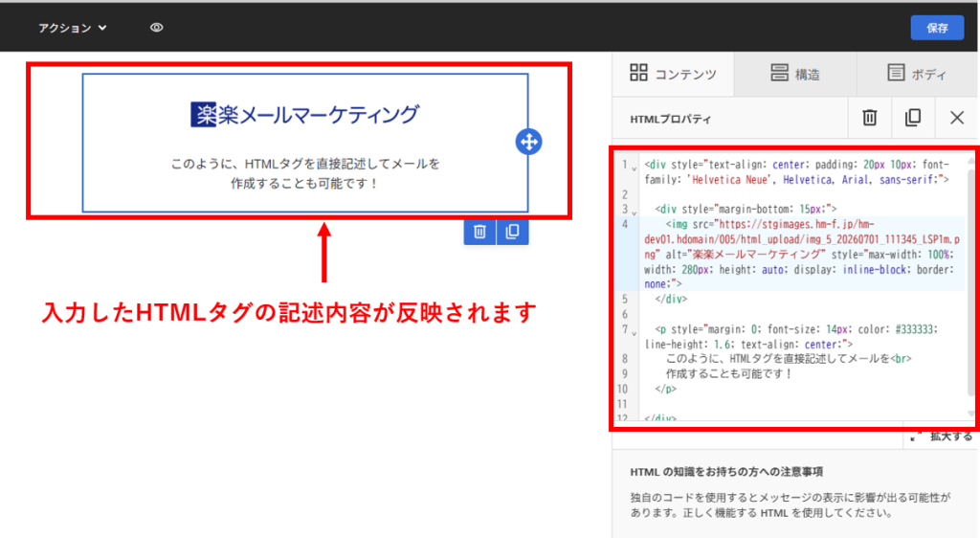Collapse code fold arrow on line 7
The image size is (980, 538).
click(x=634, y=333)
